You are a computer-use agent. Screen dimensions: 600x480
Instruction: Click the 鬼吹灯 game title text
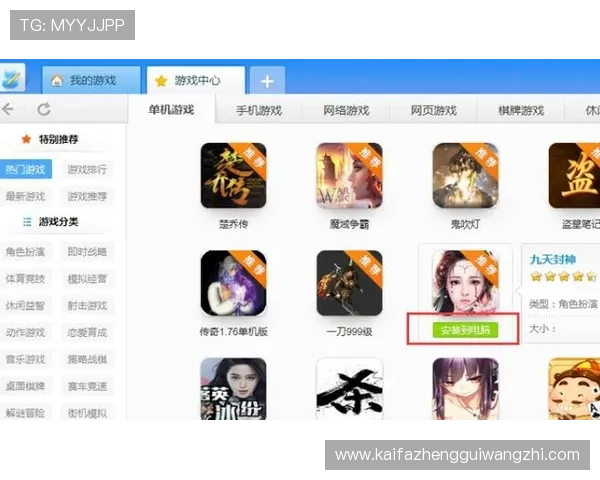(465, 224)
